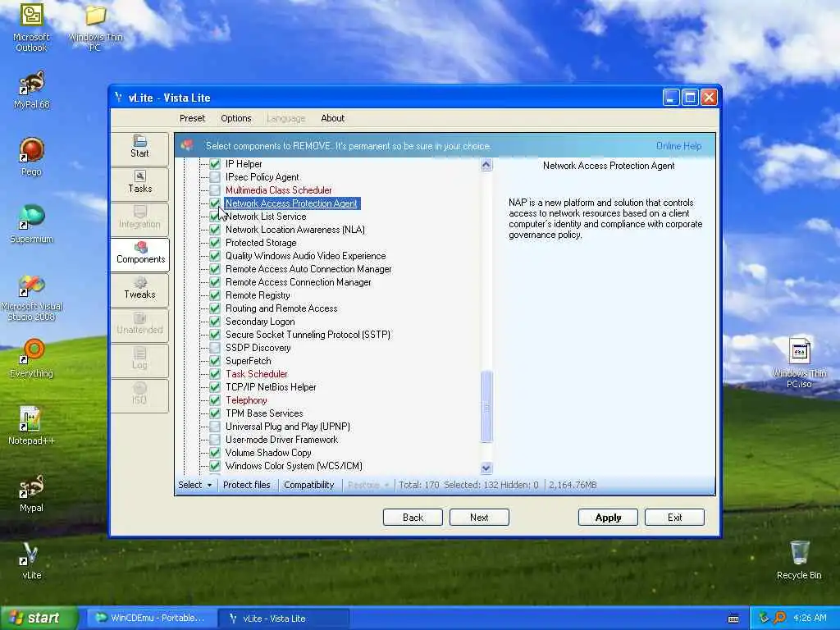Click the on-screen keyboard tray icon

pyautogui.click(x=733, y=619)
